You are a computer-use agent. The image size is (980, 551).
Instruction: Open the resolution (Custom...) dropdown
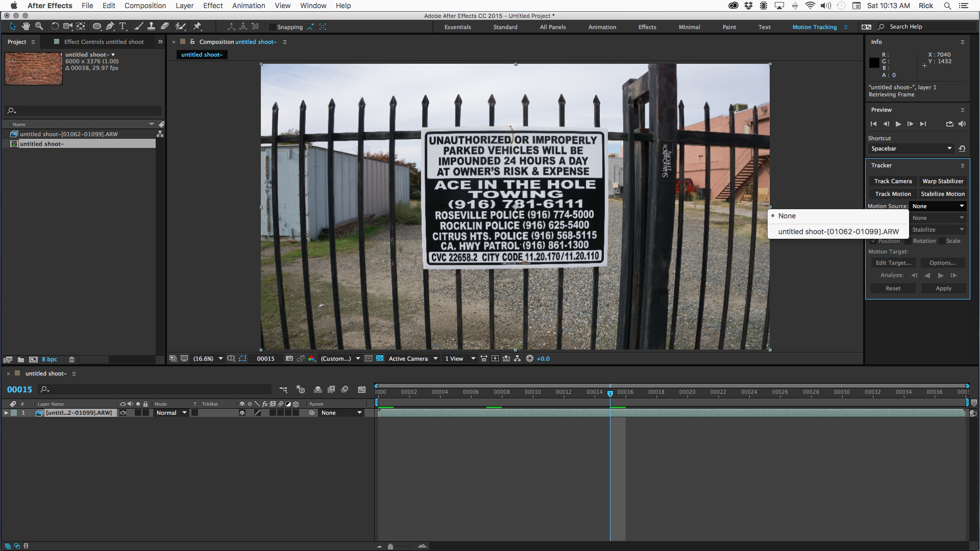tap(340, 359)
